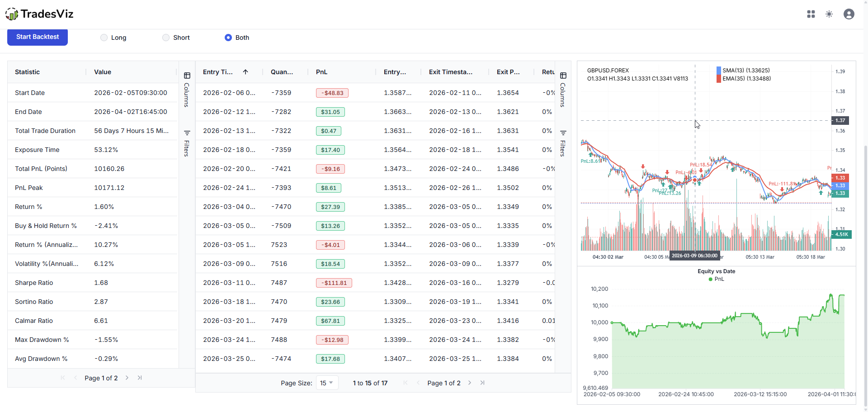Click the Start Backtest button
Viewport: 868px width, 412px height.
pyautogui.click(x=38, y=37)
